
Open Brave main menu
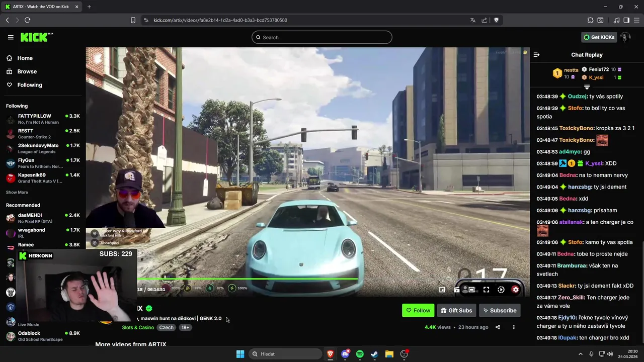point(636,20)
